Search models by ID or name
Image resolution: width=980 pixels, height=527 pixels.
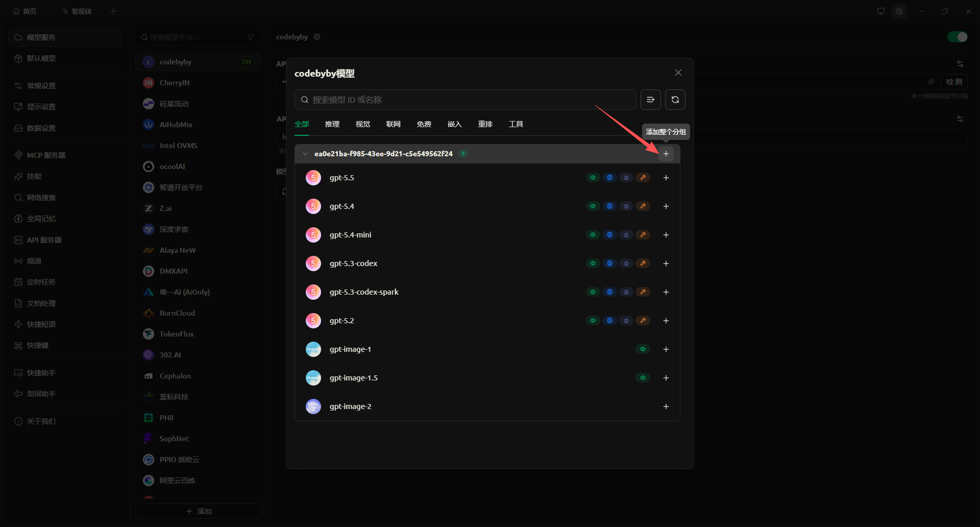[465, 100]
